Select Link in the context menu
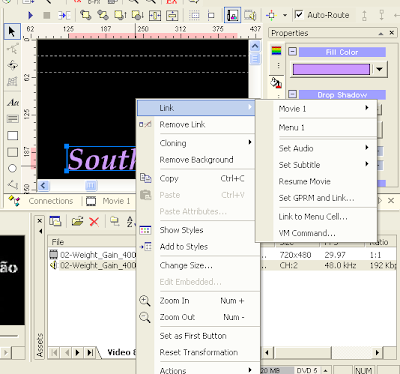400x374 pixels. (x=196, y=108)
